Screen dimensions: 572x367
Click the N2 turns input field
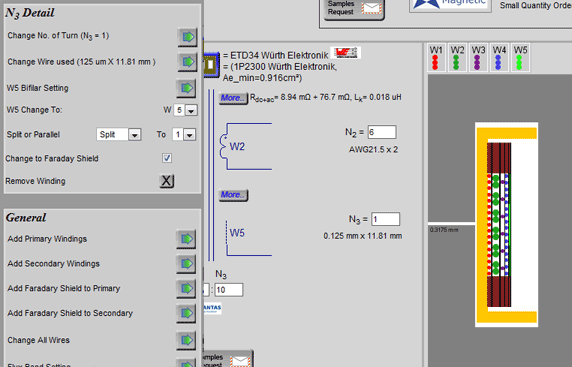(382, 132)
